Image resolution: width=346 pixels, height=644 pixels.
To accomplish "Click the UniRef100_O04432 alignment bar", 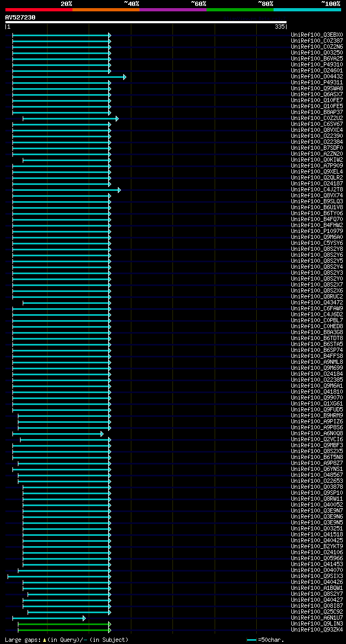I will [69, 77].
